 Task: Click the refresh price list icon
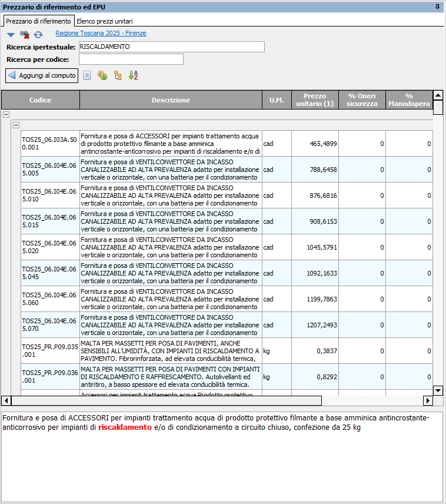[x=38, y=35]
